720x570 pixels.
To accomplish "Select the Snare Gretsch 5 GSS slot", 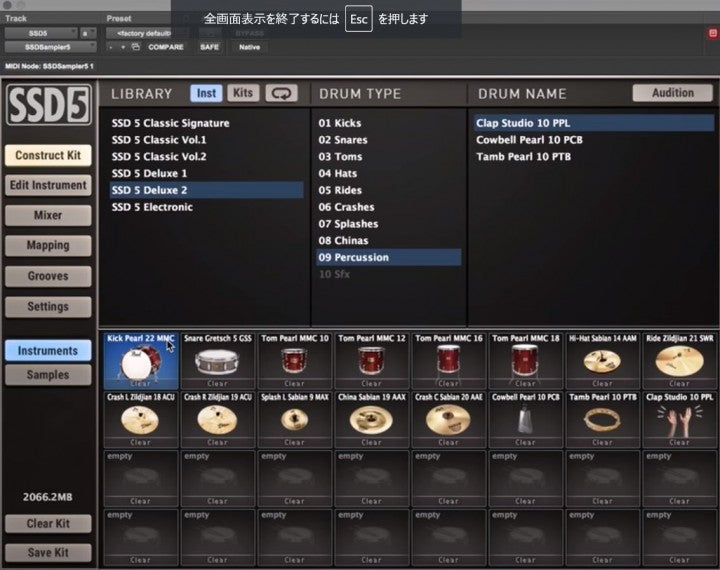I will [217, 361].
